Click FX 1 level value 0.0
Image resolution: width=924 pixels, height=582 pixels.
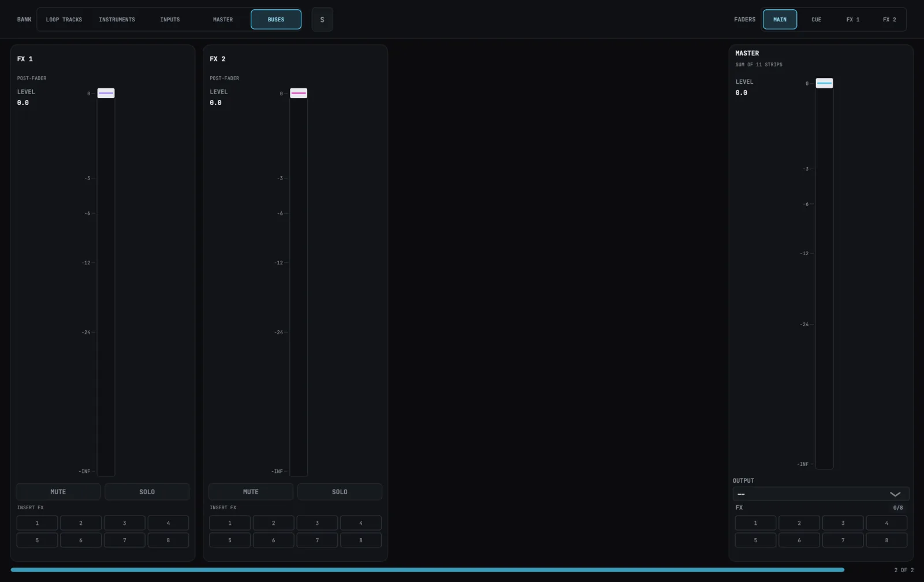click(23, 103)
